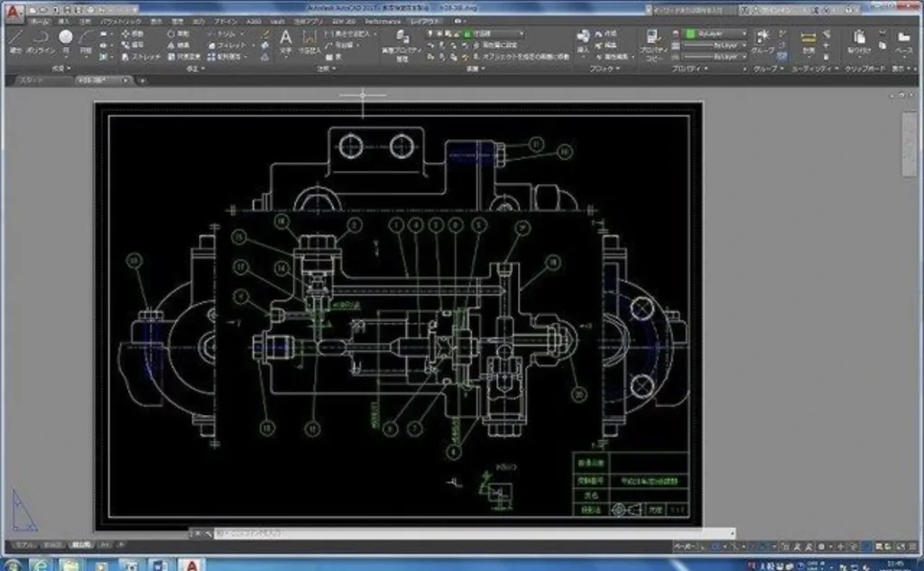Switch to Word from taskbar
This screenshot has height=571, width=924.
159,565
